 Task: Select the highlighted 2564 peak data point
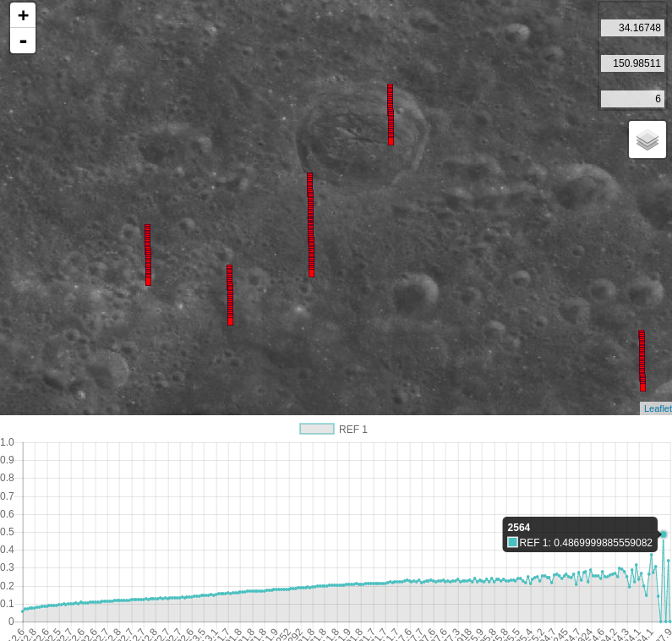click(664, 534)
